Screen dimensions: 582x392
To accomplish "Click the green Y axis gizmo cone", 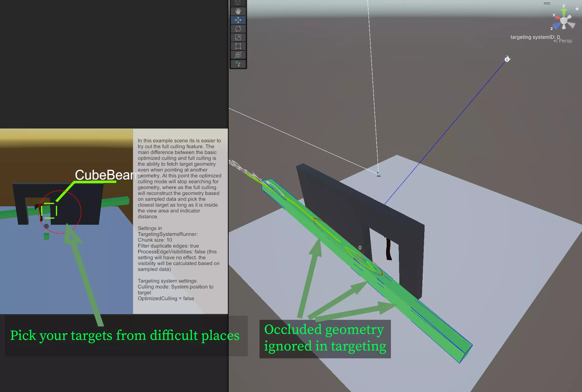I will (564, 12).
